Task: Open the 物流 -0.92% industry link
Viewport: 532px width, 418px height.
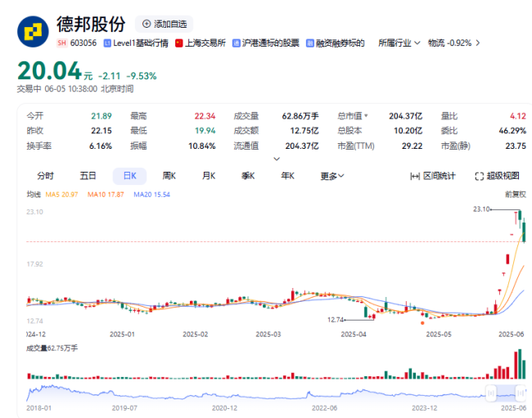Action: 449,43
